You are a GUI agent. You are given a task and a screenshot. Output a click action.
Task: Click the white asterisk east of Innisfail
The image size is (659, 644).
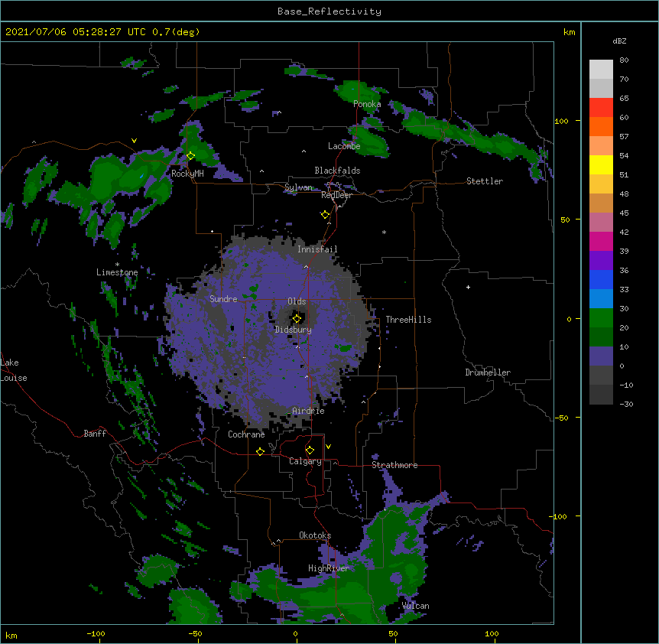[x=384, y=232]
